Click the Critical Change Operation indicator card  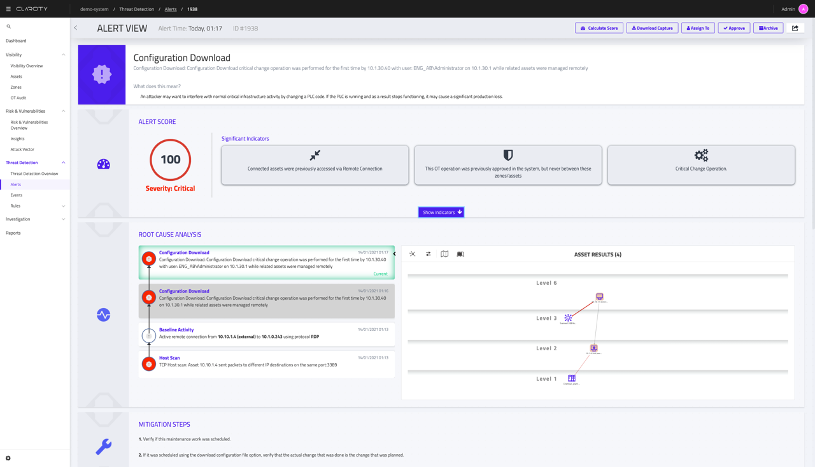pyautogui.click(x=701, y=165)
